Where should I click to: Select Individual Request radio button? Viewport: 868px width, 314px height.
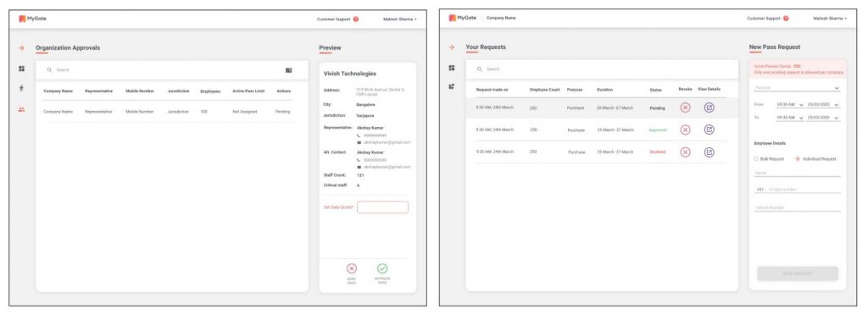click(798, 159)
